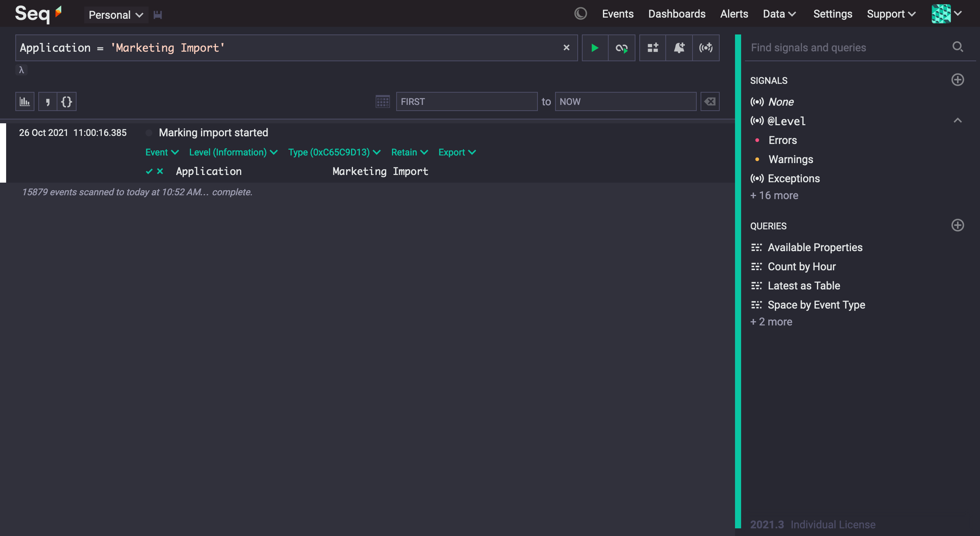The width and height of the screenshot is (980, 536).
Task: Select the Count by Hour query
Action: click(801, 266)
